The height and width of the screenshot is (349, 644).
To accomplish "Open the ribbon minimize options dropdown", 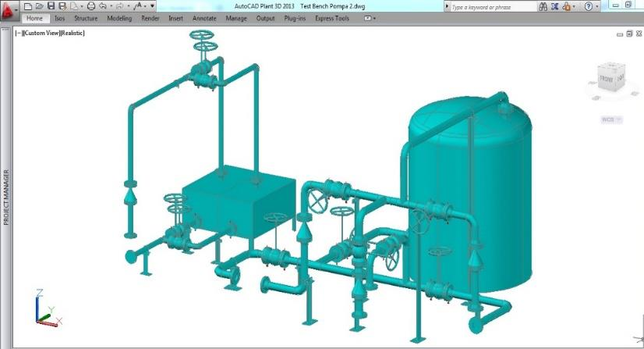I will click(370, 18).
